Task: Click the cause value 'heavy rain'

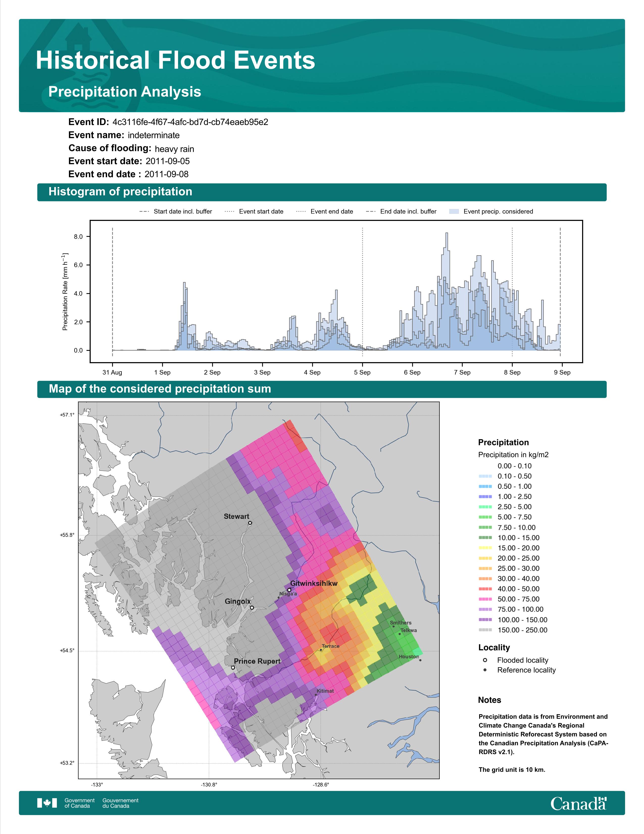Action: pos(174,149)
